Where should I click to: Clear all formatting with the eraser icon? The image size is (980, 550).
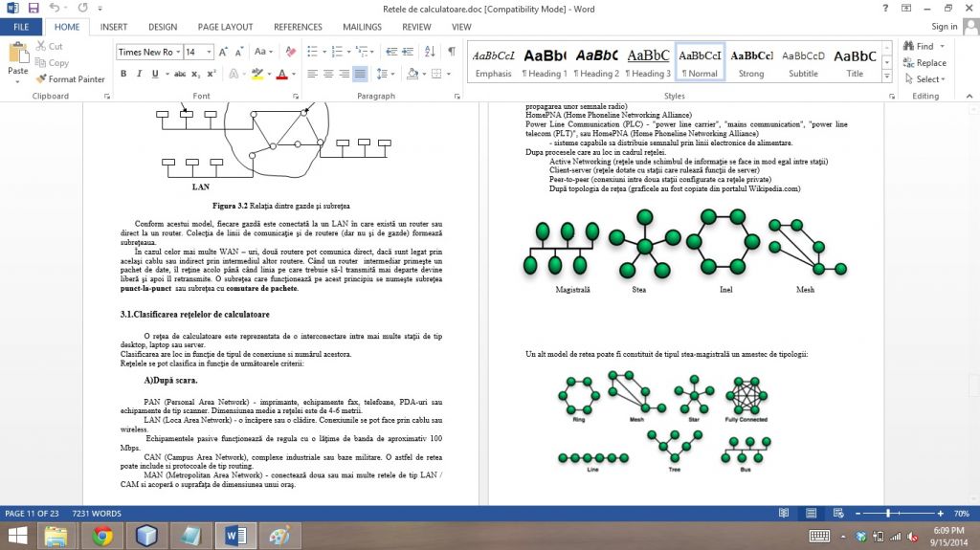(x=289, y=52)
